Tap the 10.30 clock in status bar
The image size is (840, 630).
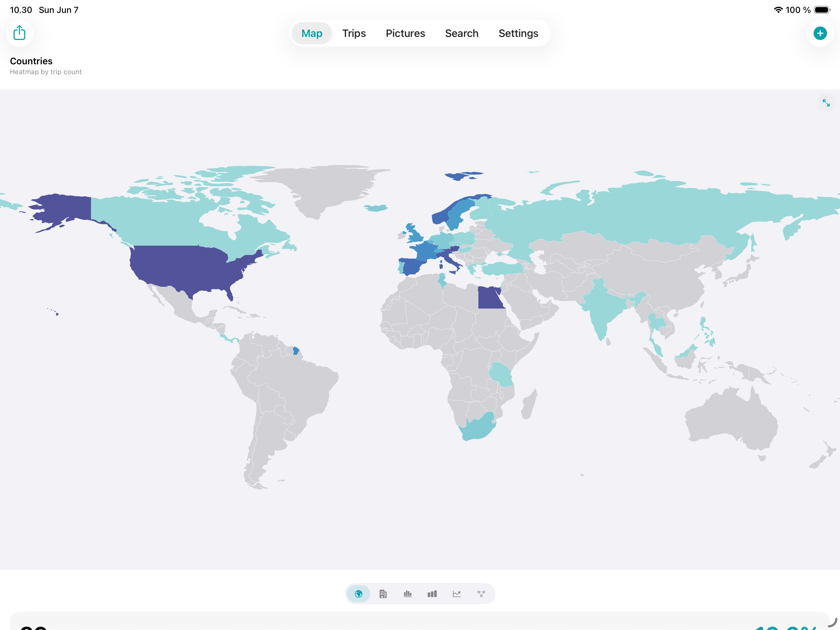[21, 10]
